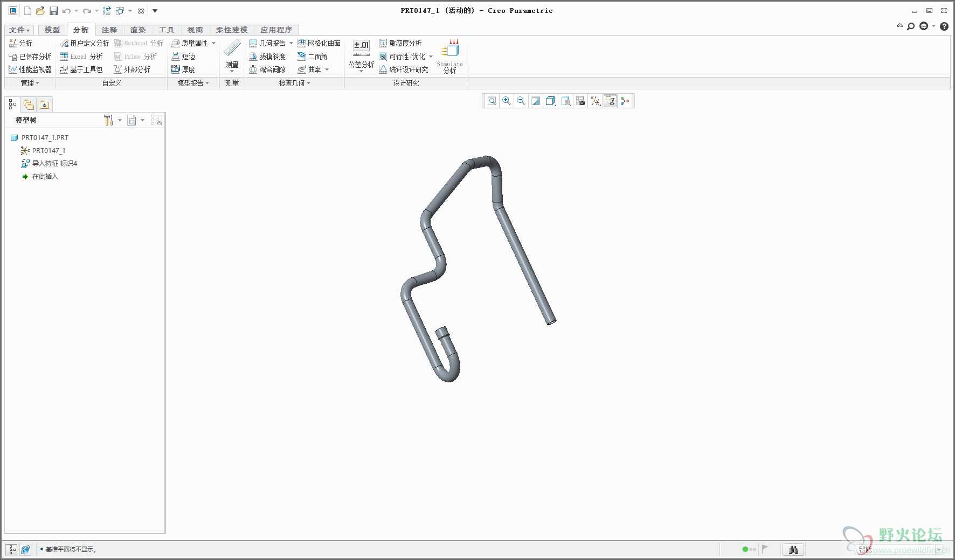Switch to the 视图 ribbon tab
The width and height of the screenshot is (955, 560).
[195, 30]
